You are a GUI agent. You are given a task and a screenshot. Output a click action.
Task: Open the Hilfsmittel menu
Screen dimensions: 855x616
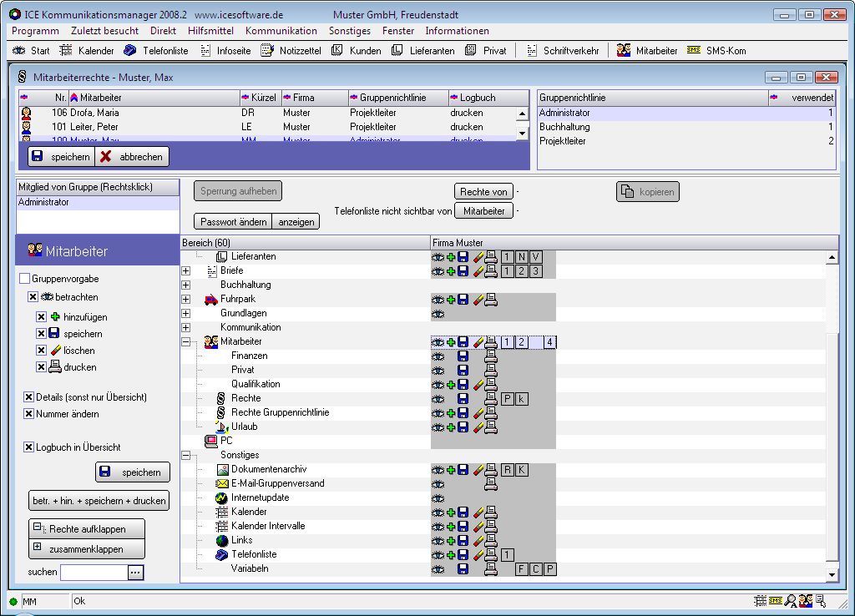(210, 31)
